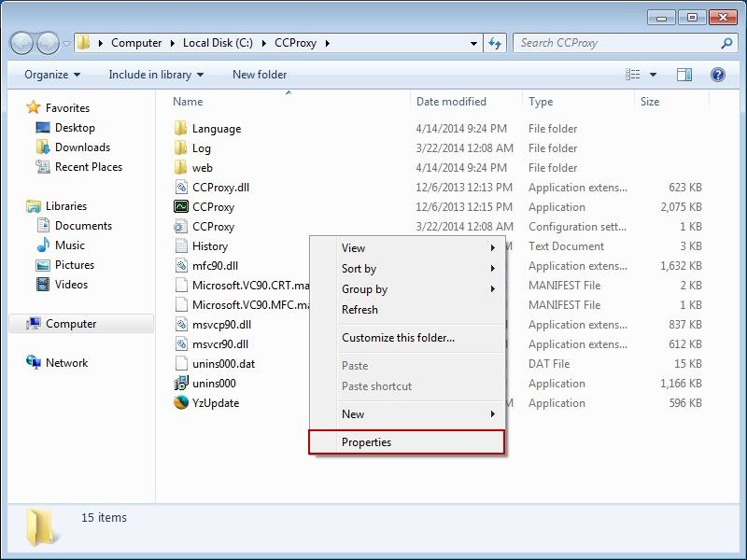The width and height of the screenshot is (747, 560).
Task: Click the Libraries icon in sidebar
Action: [x=34, y=205]
